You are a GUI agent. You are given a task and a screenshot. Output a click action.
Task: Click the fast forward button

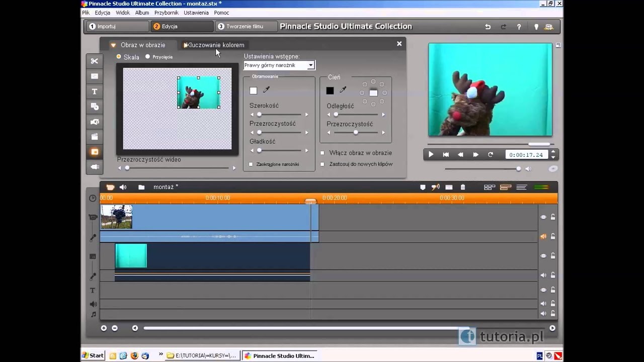tap(475, 155)
